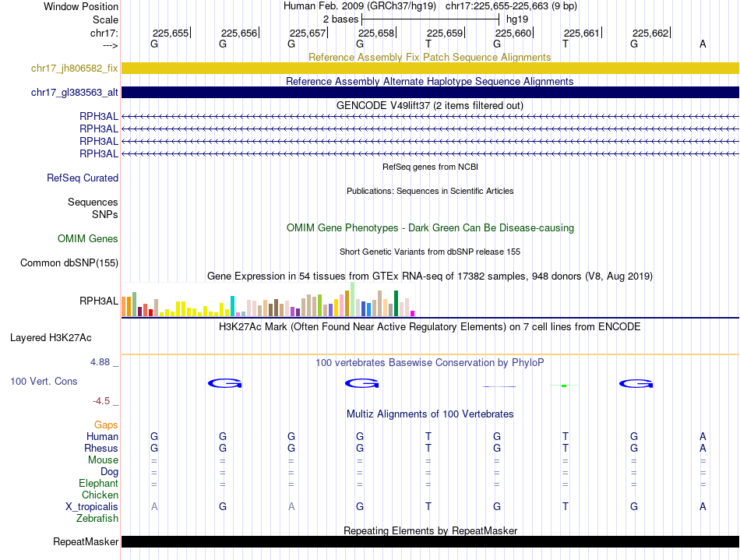Click the Window Position label

click(x=81, y=6)
